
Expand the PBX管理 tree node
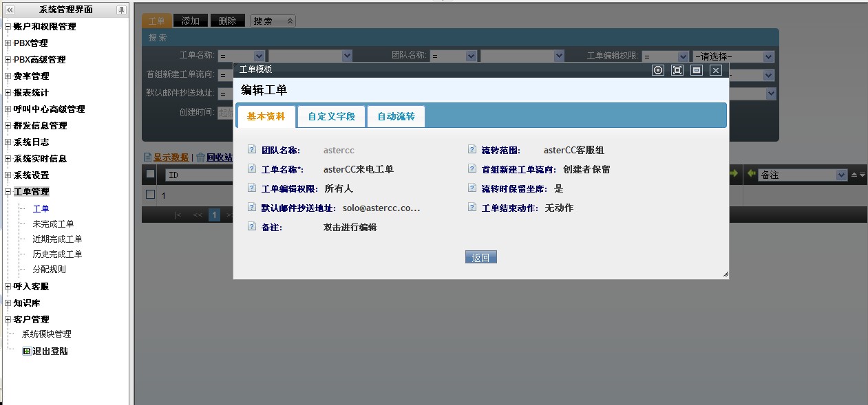[8, 43]
